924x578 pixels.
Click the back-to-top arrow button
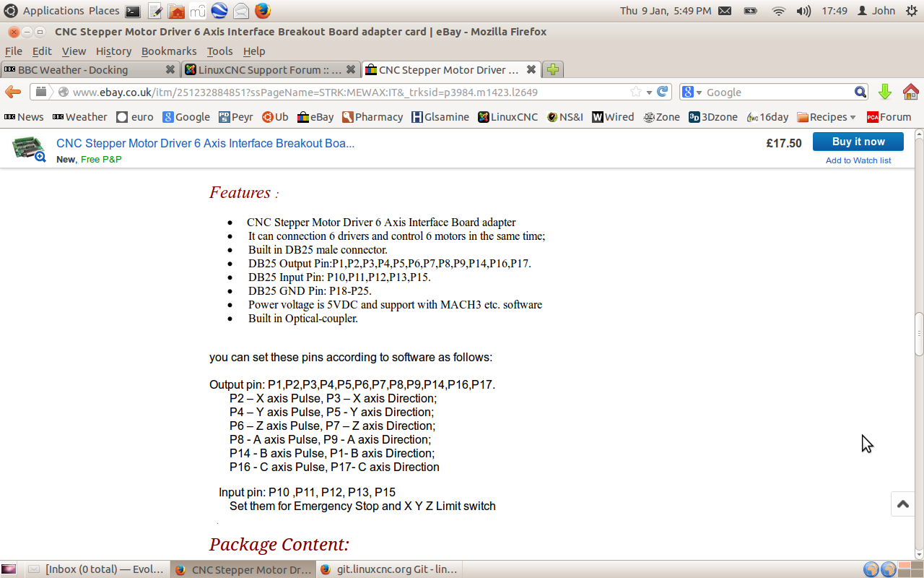pyautogui.click(x=902, y=504)
